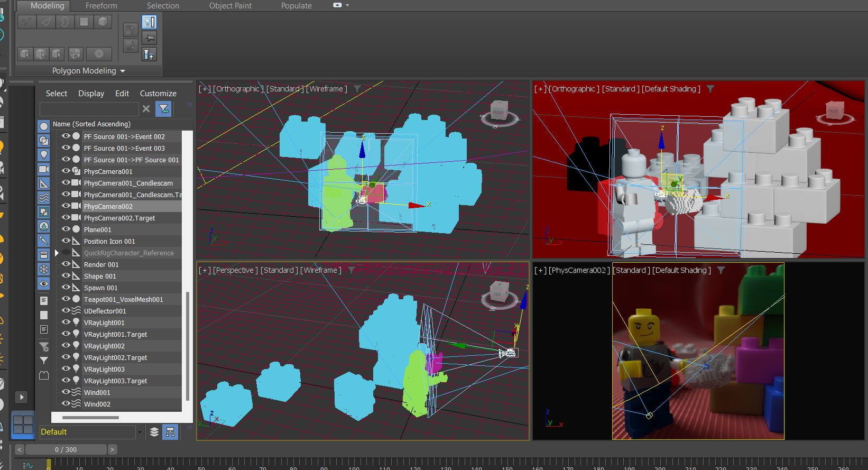Toggle Display Geometry filter icon
The height and width of the screenshot is (470, 868).
pyautogui.click(x=44, y=126)
